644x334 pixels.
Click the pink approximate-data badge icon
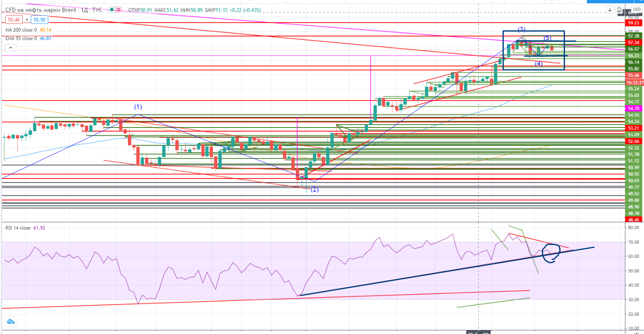point(118,10)
